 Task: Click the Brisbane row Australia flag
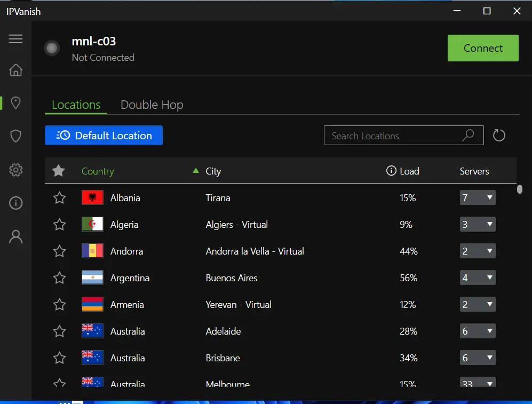[x=92, y=358]
